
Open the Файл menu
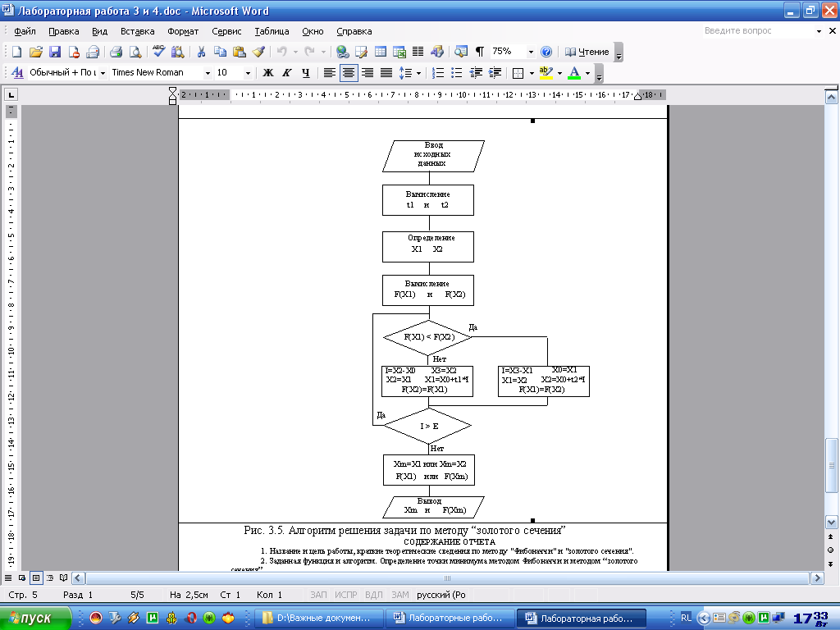25,31
